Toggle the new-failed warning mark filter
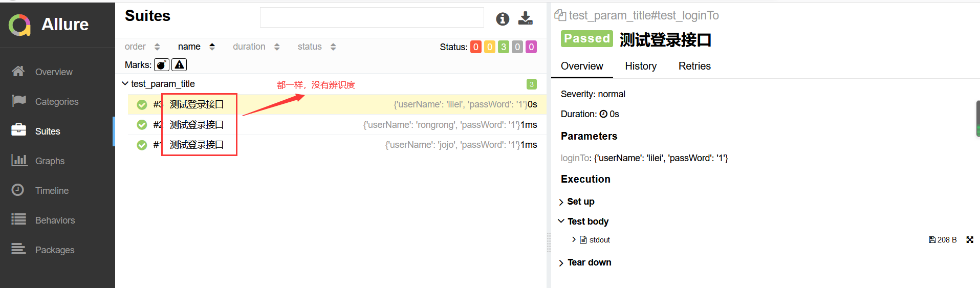The height and width of the screenshot is (288, 980). pos(179,65)
